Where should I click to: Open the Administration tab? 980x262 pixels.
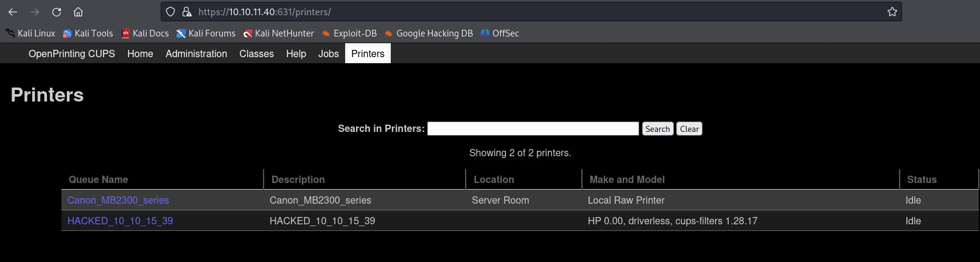tap(196, 53)
